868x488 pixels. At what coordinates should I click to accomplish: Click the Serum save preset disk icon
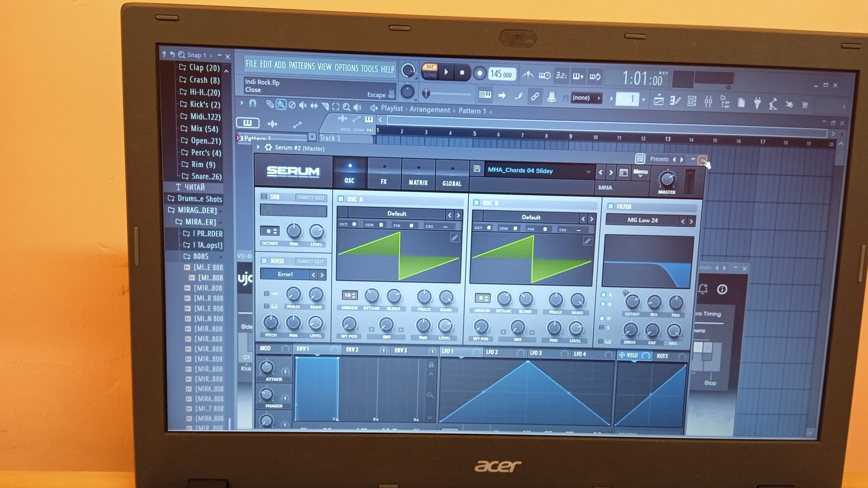pyautogui.click(x=476, y=169)
